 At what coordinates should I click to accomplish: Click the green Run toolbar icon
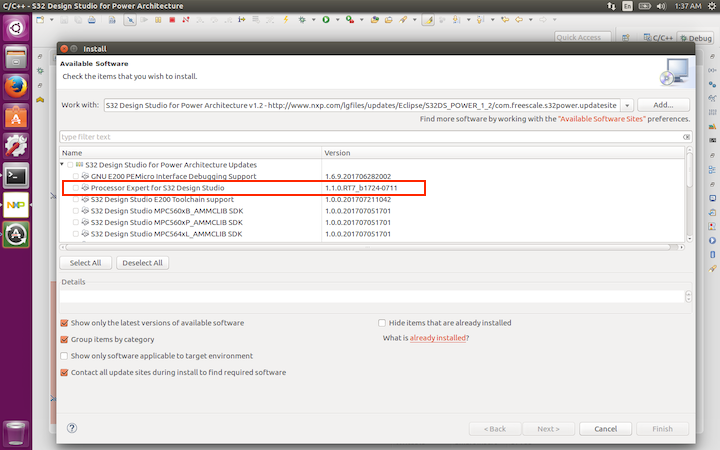pos(326,20)
